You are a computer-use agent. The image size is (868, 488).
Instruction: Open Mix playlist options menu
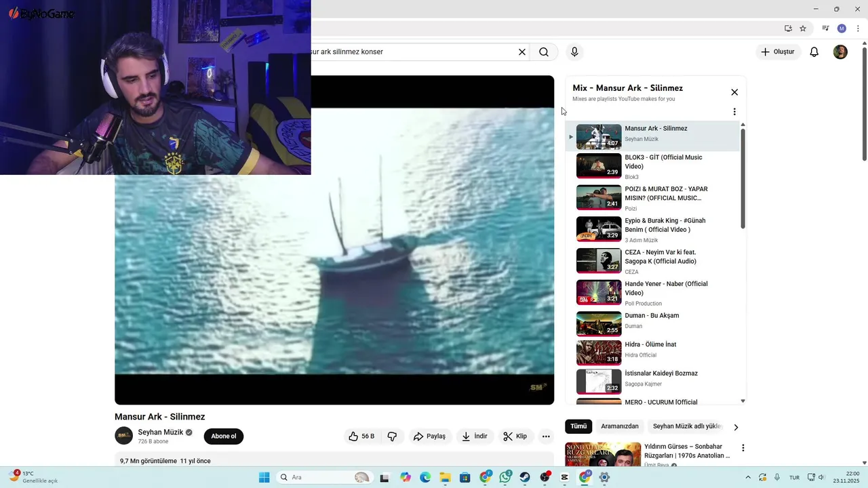point(734,112)
